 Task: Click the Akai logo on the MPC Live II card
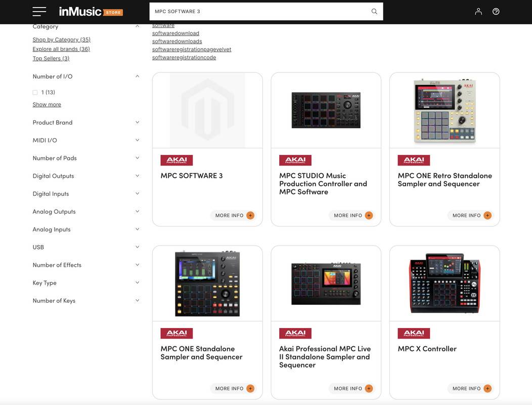(295, 333)
